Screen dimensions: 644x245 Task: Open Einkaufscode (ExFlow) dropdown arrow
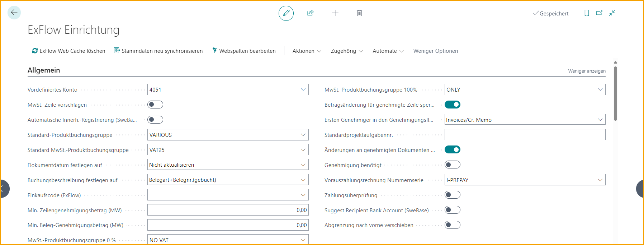[x=303, y=195]
